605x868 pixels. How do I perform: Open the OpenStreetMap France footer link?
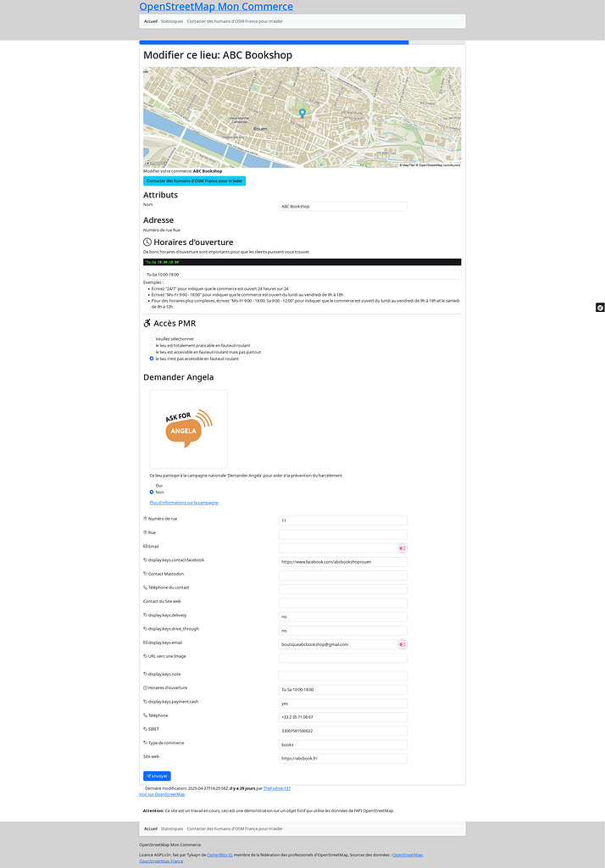click(x=161, y=861)
